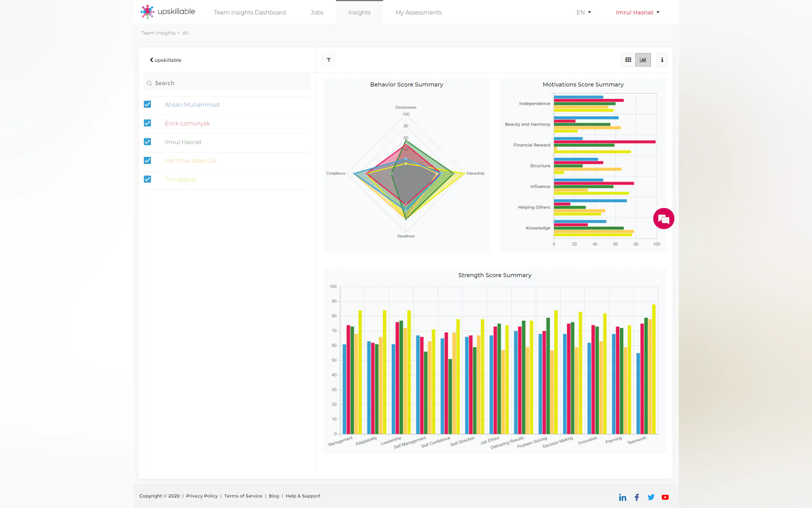Open the Privacy Policy link

(x=202, y=496)
